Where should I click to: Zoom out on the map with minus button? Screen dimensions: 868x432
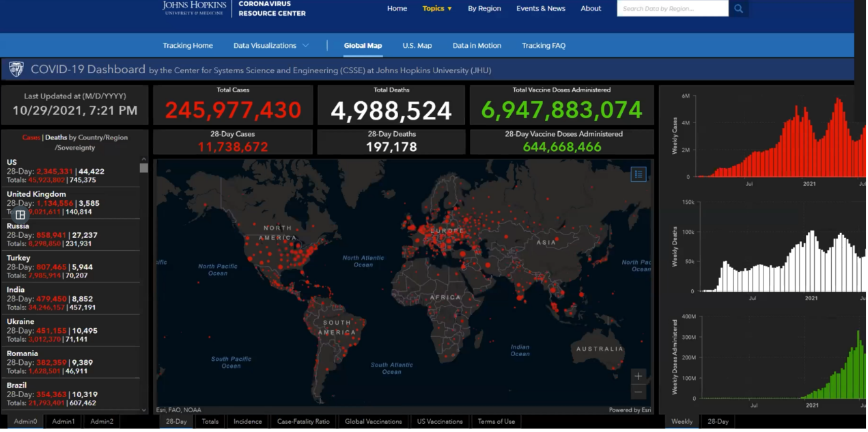(639, 392)
